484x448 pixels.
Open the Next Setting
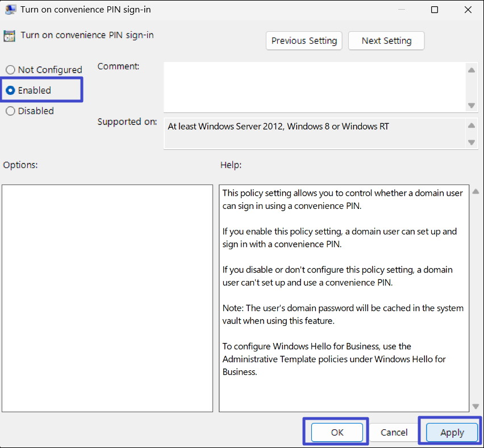386,41
